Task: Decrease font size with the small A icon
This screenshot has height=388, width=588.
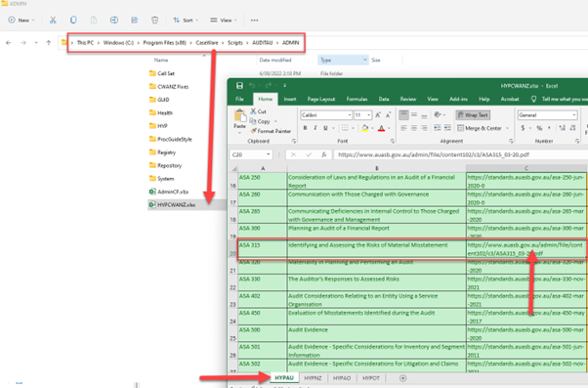Action: click(x=388, y=114)
